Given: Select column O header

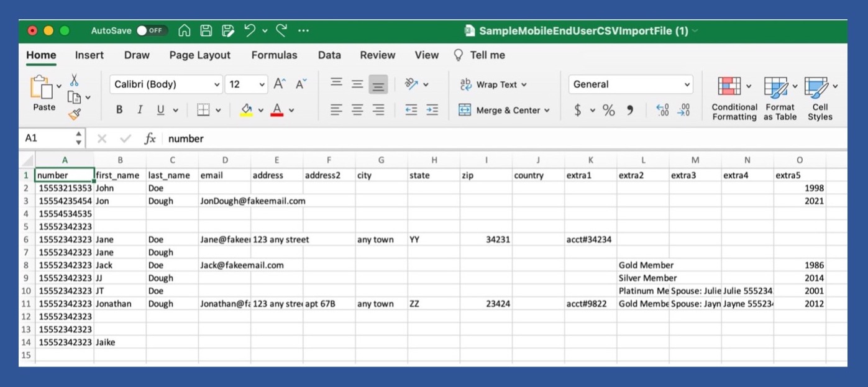Looking at the screenshot, I should [800, 160].
